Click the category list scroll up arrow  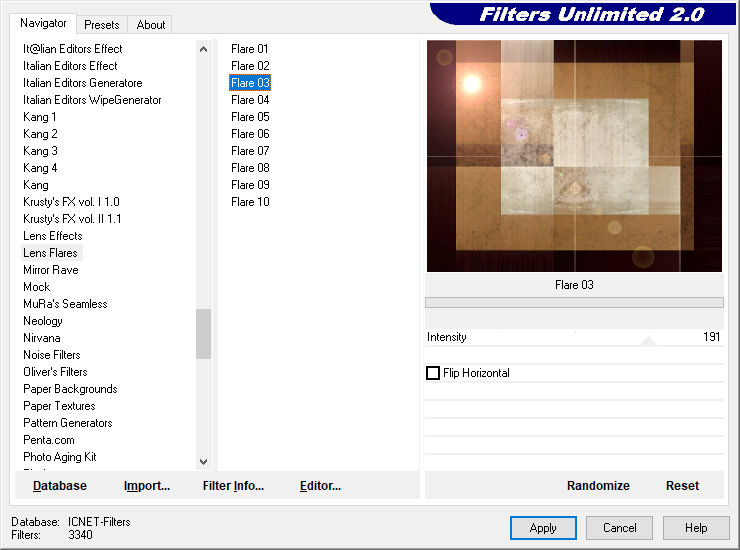(x=203, y=49)
